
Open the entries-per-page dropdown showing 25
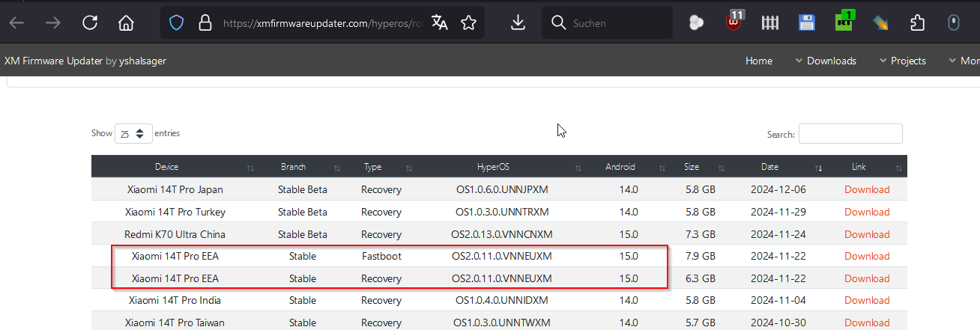133,134
